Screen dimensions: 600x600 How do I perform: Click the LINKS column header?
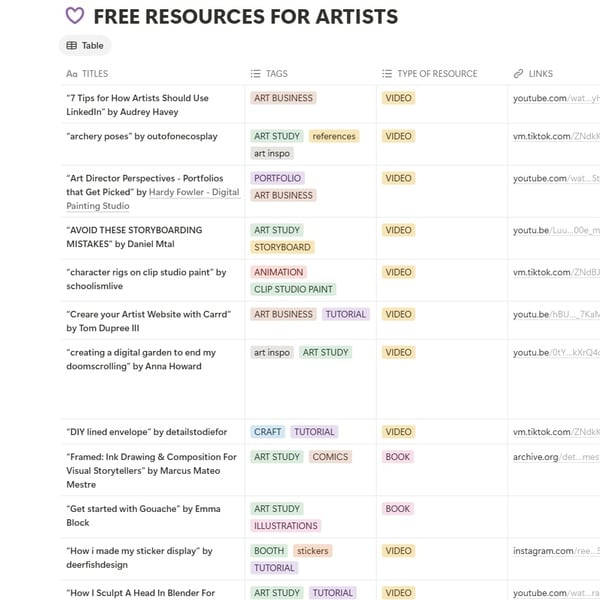point(540,73)
